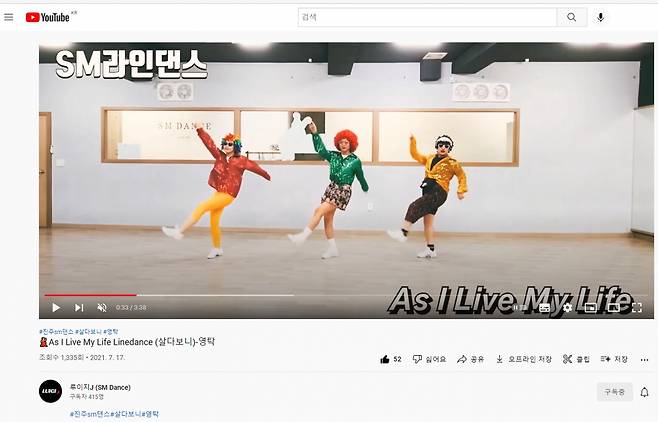
Task: Start voice search with the microphone icon
Action: (x=601, y=17)
